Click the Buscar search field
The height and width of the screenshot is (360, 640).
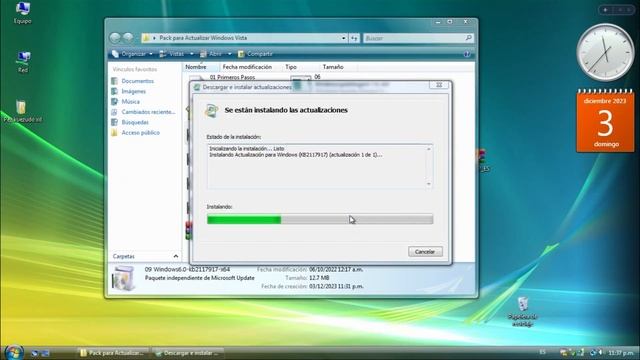413,38
